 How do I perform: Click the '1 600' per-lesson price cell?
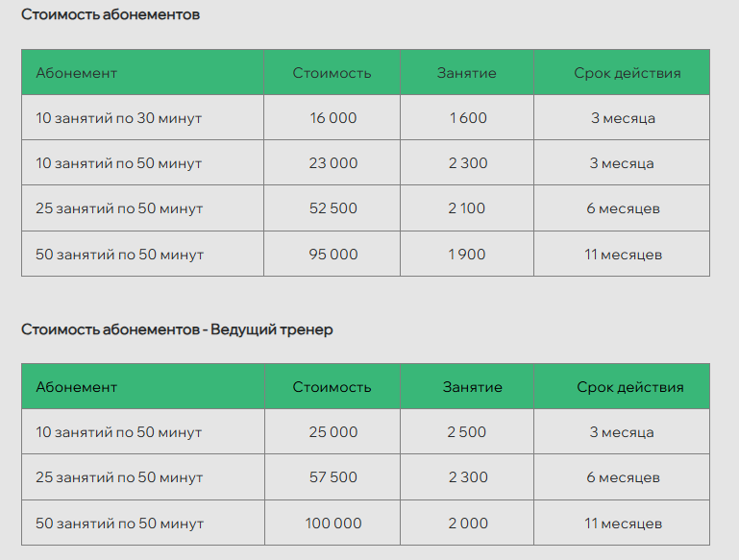click(x=468, y=118)
